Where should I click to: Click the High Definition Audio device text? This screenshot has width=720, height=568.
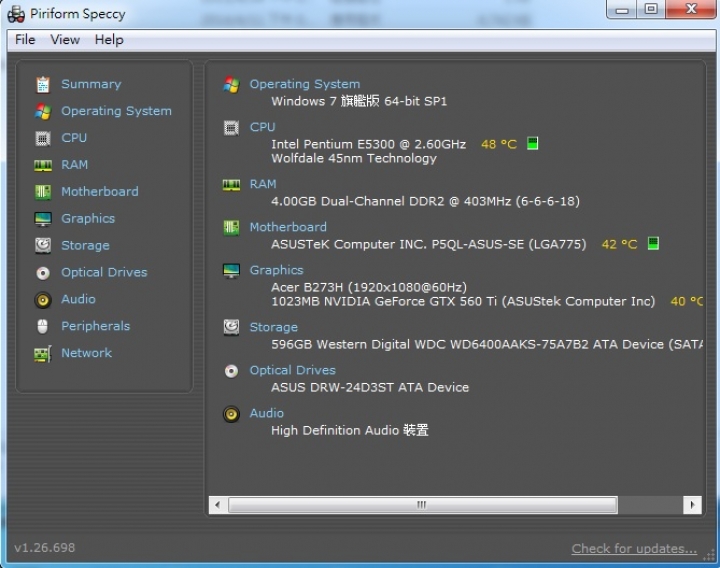349,431
